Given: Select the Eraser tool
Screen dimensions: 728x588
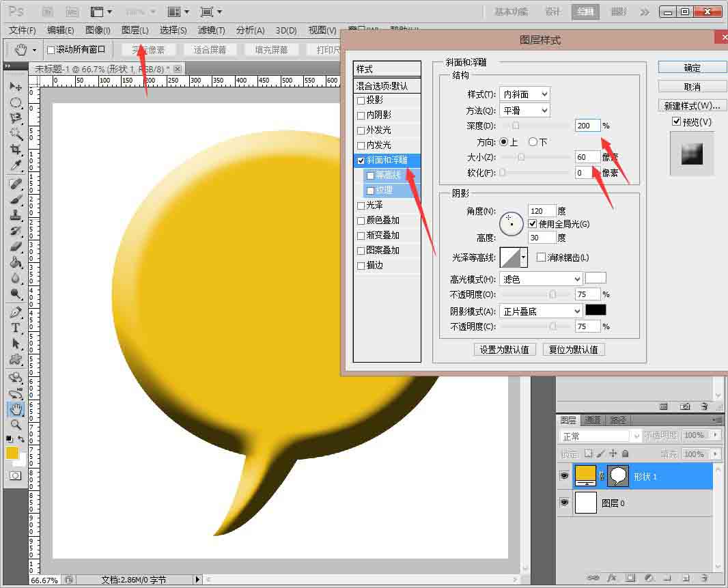Looking at the screenshot, I should [16, 246].
